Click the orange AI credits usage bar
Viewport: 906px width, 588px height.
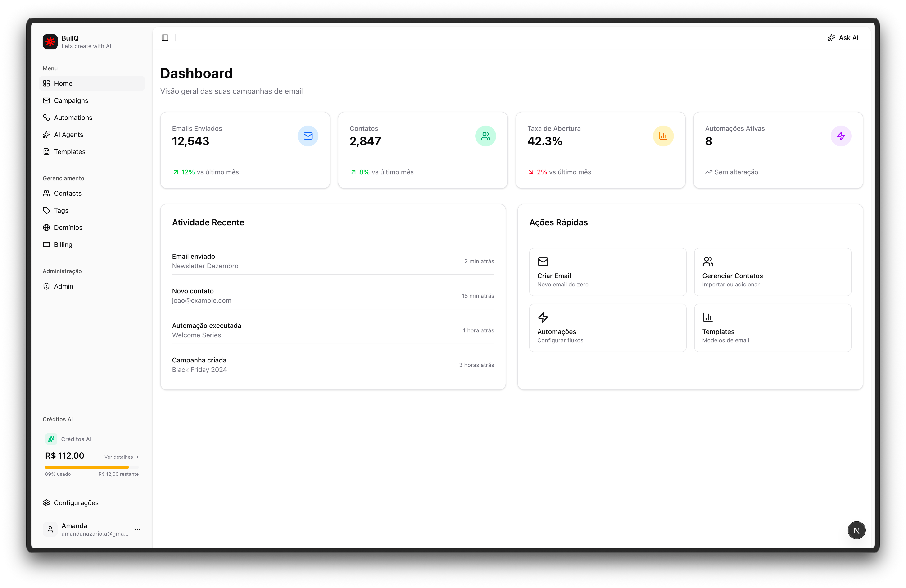(x=87, y=467)
